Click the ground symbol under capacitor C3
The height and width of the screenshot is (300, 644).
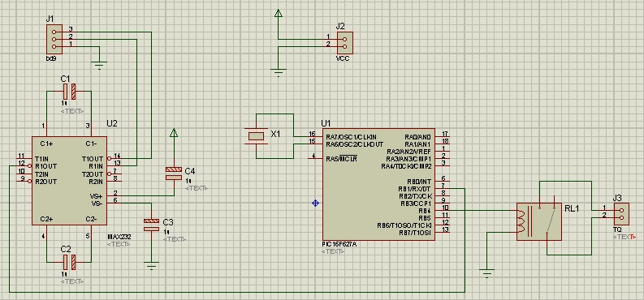152,266
